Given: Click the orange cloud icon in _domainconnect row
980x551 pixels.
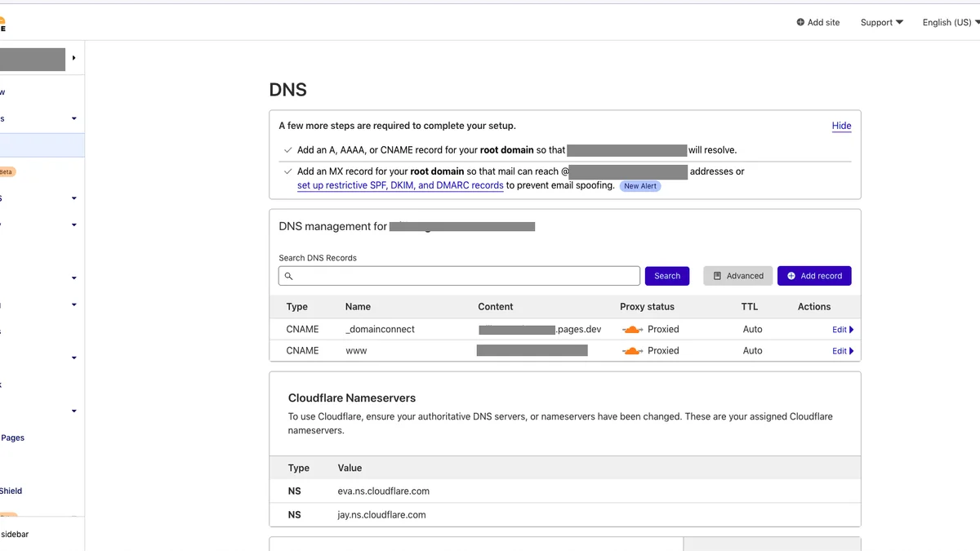Looking at the screenshot, I should (632, 330).
